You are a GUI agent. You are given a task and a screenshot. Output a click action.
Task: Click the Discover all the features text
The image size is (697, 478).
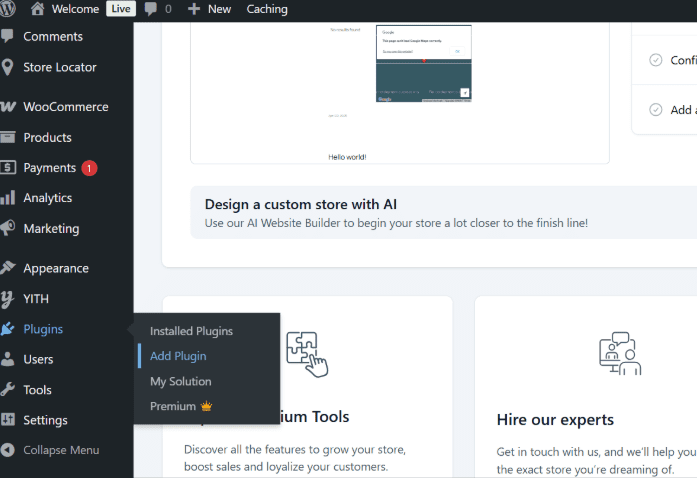[x=295, y=458]
